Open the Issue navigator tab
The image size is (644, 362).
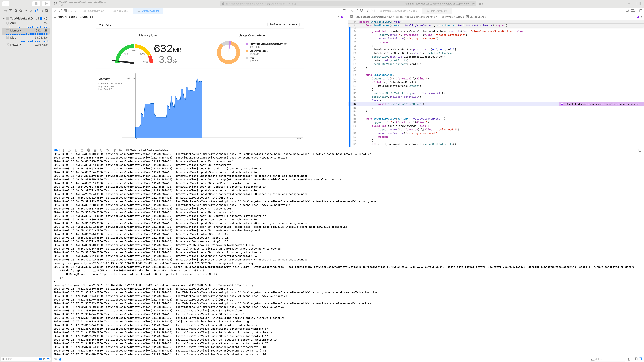point(26,11)
